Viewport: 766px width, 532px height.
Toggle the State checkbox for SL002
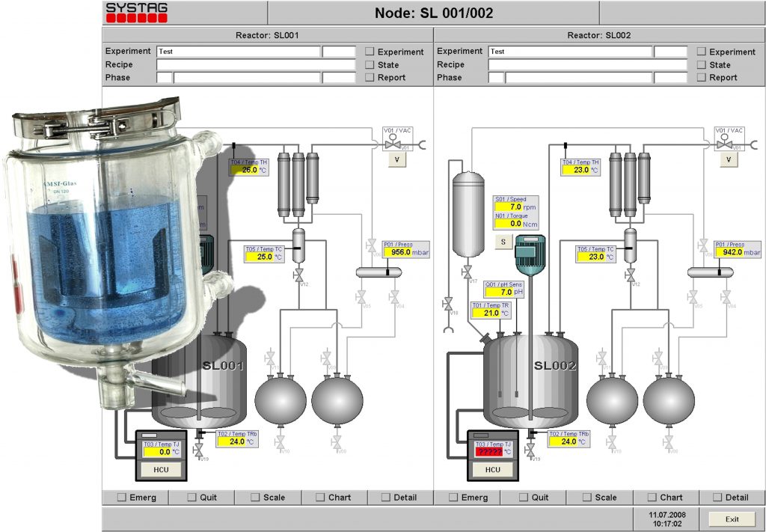[702, 65]
